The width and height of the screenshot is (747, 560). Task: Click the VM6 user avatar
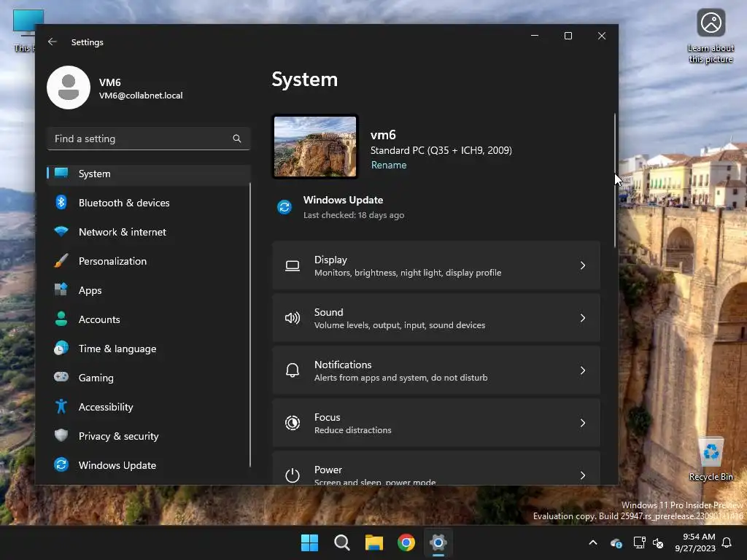click(x=69, y=87)
